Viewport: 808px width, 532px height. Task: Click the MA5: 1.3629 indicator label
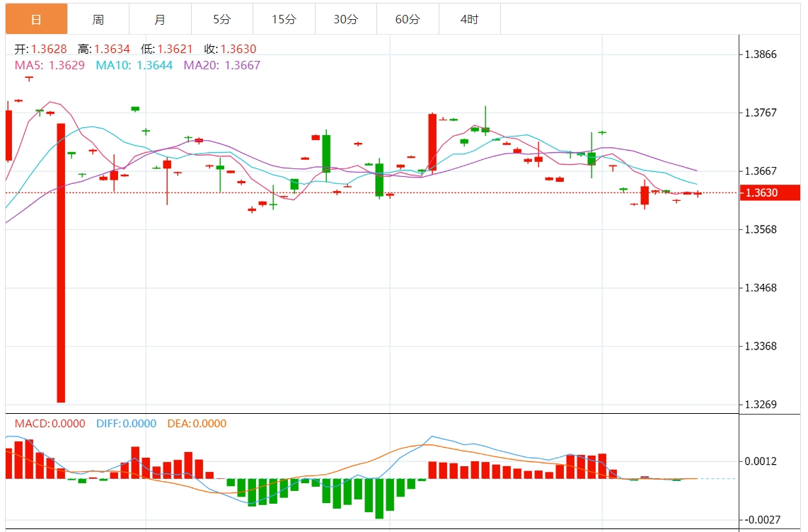click(x=50, y=65)
